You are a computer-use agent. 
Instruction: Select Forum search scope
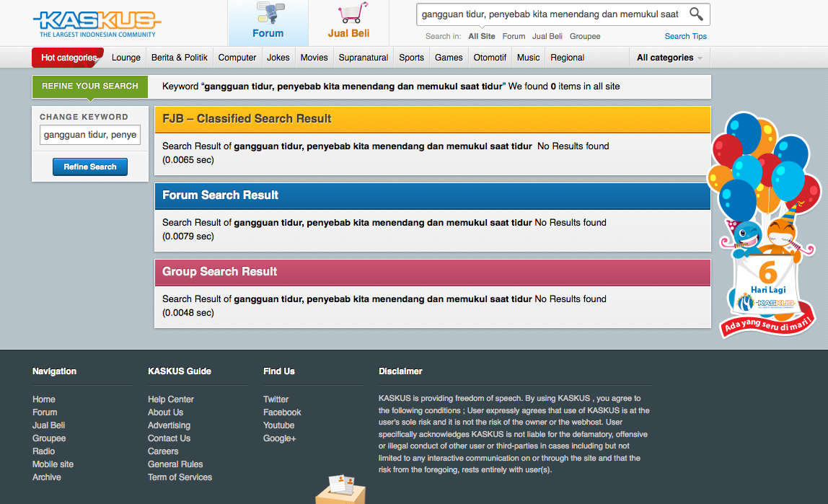click(514, 37)
